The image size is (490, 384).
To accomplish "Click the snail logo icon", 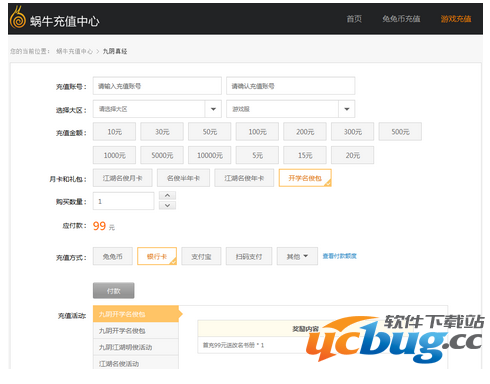I will 18,17.
